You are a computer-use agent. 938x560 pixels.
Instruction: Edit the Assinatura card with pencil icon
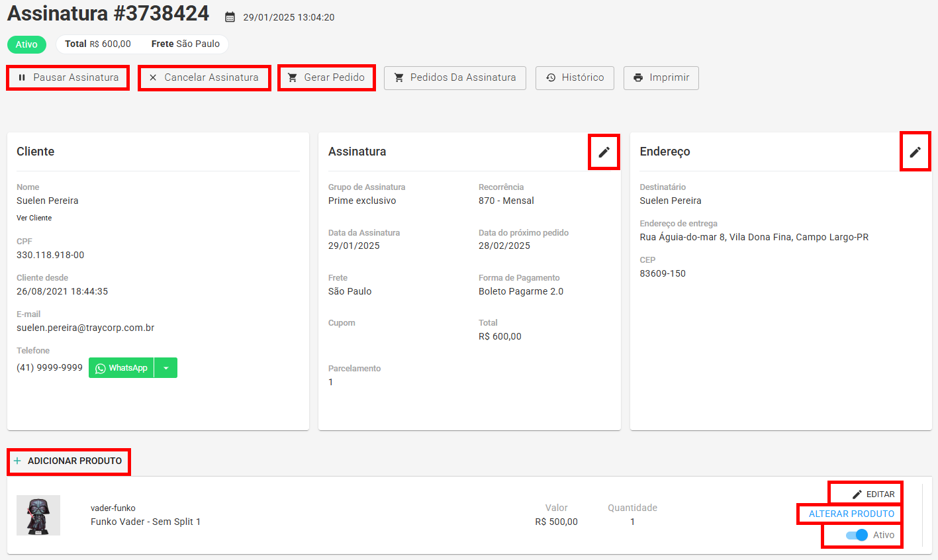coord(604,152)
